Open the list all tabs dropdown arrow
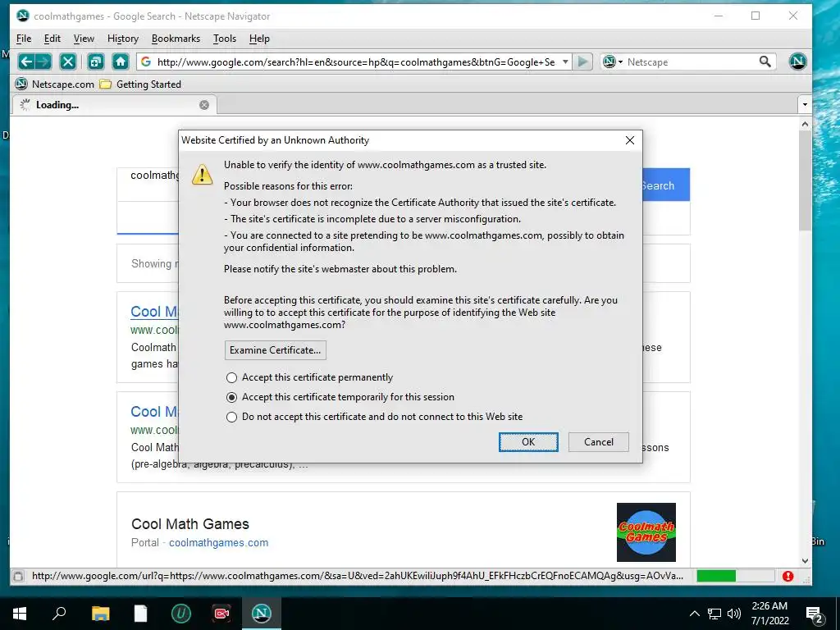This screenshot has width=840, height=630. 805,104
